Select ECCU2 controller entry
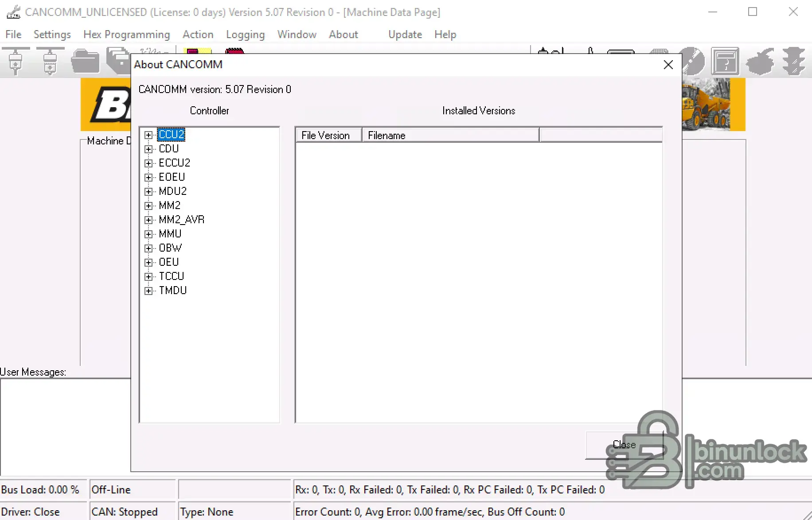Image resolution: width=812 pixels, height=520 pixels. coord(175,163)
